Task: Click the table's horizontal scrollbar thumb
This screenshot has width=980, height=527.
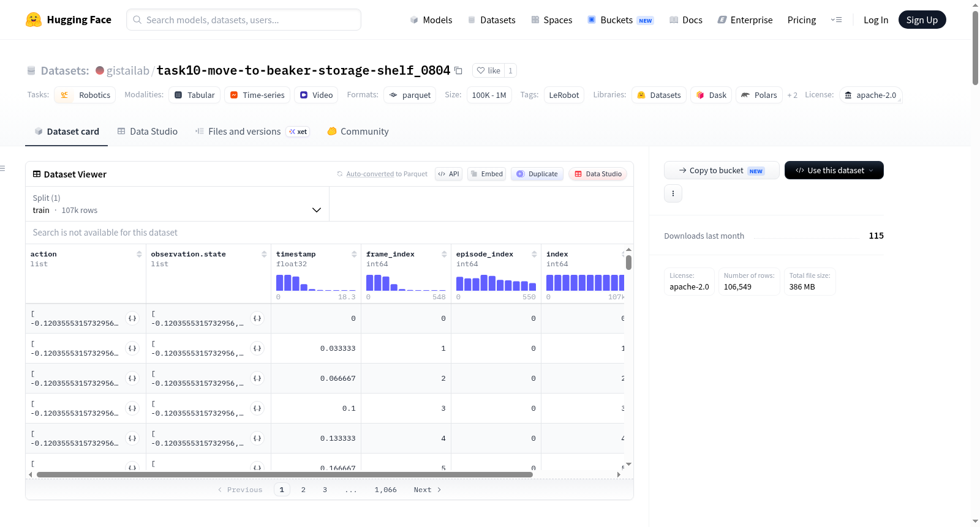Action: (285, 474)
